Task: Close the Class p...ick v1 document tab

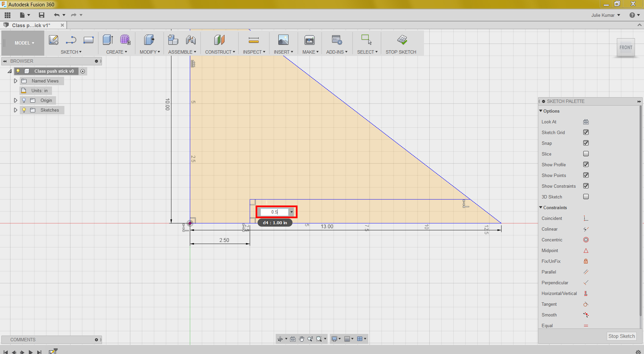Action: [62, 25]
